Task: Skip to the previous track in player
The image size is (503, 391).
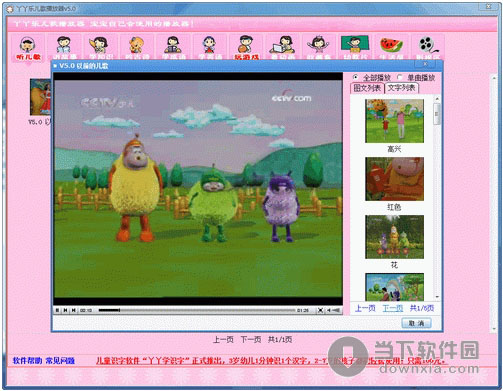Action: (x=66, y=310)
